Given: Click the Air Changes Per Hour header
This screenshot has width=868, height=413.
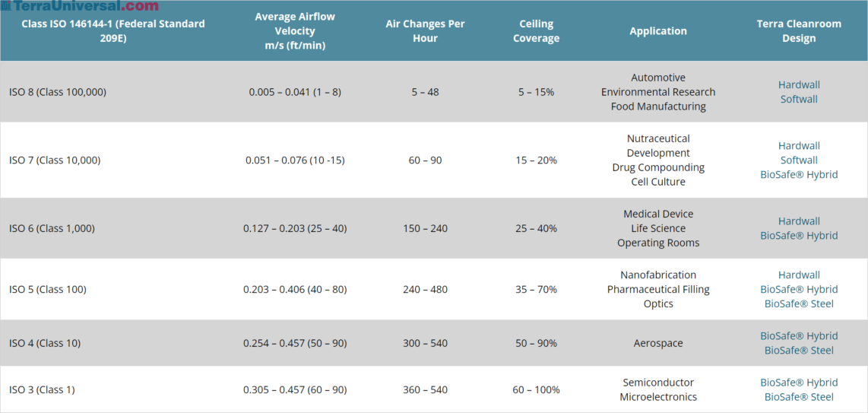Looking at the screenshot, I should (425, 31).
